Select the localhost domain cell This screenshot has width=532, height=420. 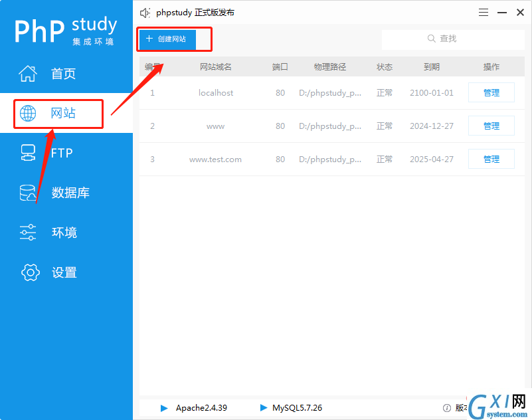[216, 92]
